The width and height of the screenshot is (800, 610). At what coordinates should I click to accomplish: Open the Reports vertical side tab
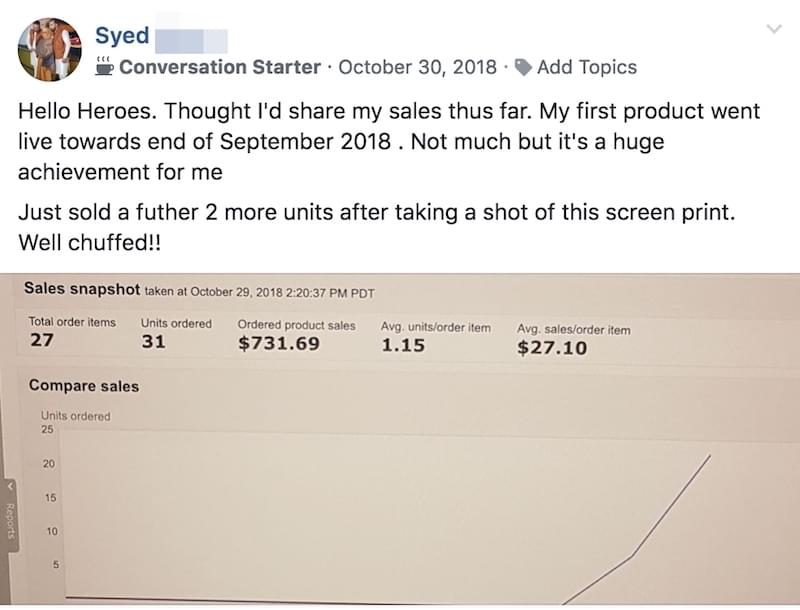[x=10, y=522]
